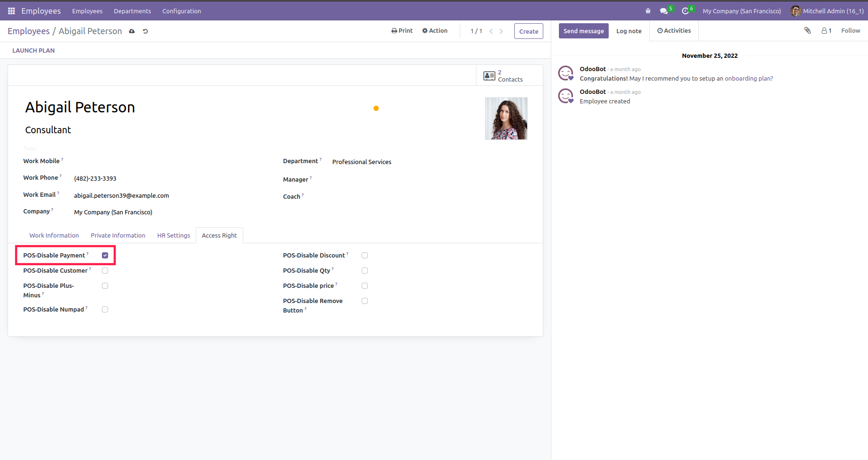868x460 pixels.
Task: Click the Send message button
Action: (584, 31)
